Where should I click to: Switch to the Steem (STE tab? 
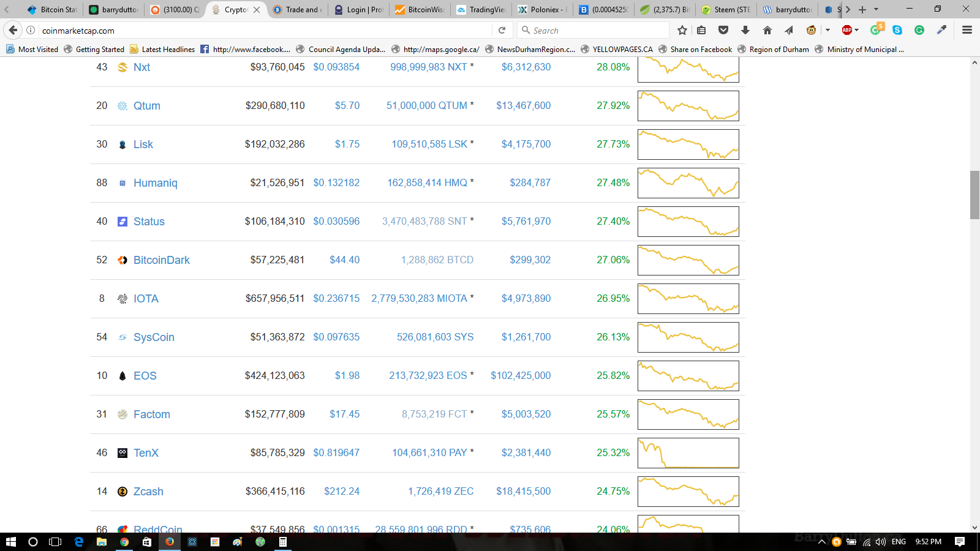726,9
